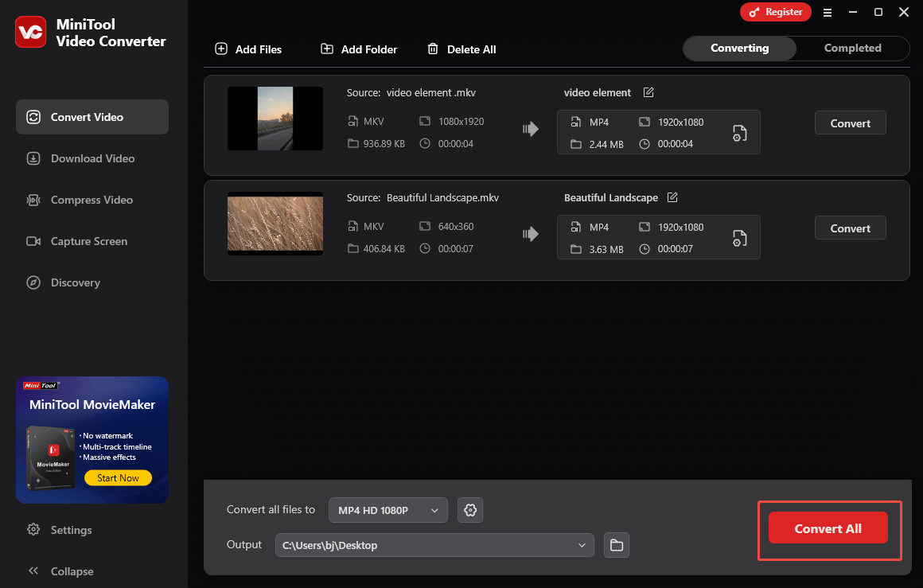Click the Download Video sidebar icon
The image size is (923, 588).
[33, 158]
